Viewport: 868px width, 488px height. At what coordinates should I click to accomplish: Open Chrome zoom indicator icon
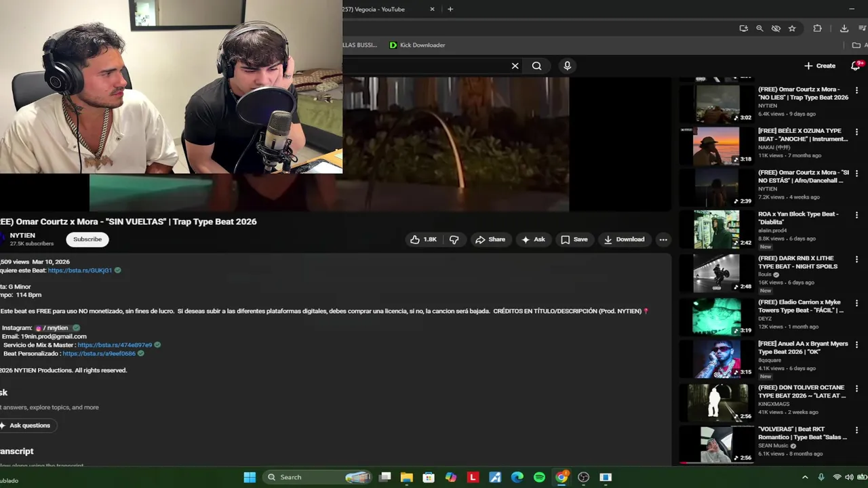pyautogui.click(x=759, y=28)
